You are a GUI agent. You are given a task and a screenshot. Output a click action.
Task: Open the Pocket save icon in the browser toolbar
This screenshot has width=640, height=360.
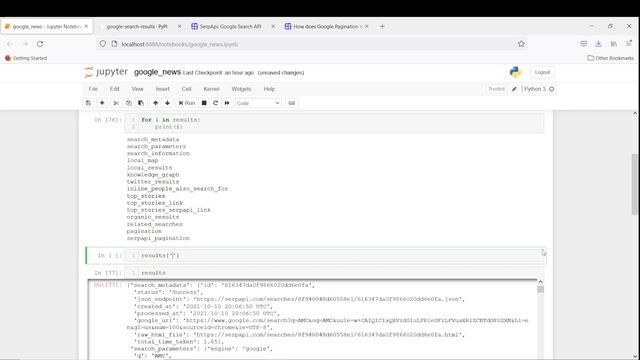click(x=584, y=44)
